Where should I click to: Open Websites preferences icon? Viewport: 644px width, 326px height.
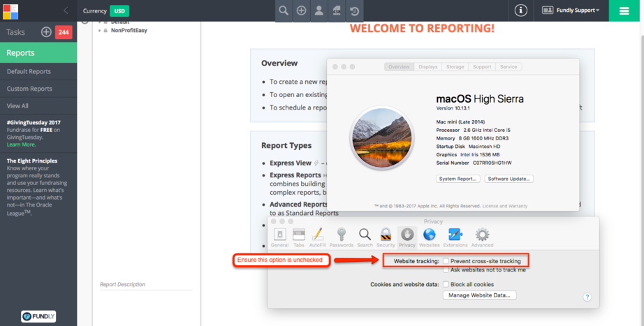coord(430,238)
